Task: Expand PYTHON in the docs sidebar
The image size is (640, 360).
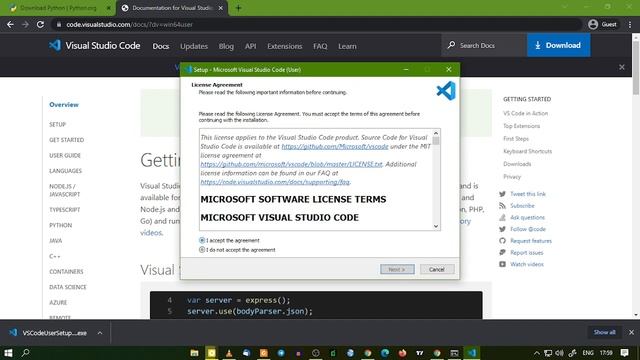Action: click(x=60, y=225)
